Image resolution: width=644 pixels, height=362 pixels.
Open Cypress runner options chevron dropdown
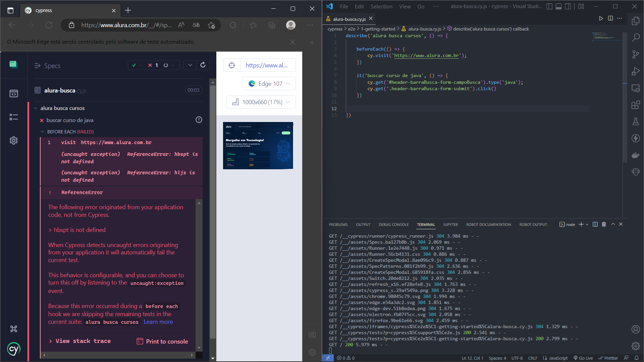click(x=190, y=65)
